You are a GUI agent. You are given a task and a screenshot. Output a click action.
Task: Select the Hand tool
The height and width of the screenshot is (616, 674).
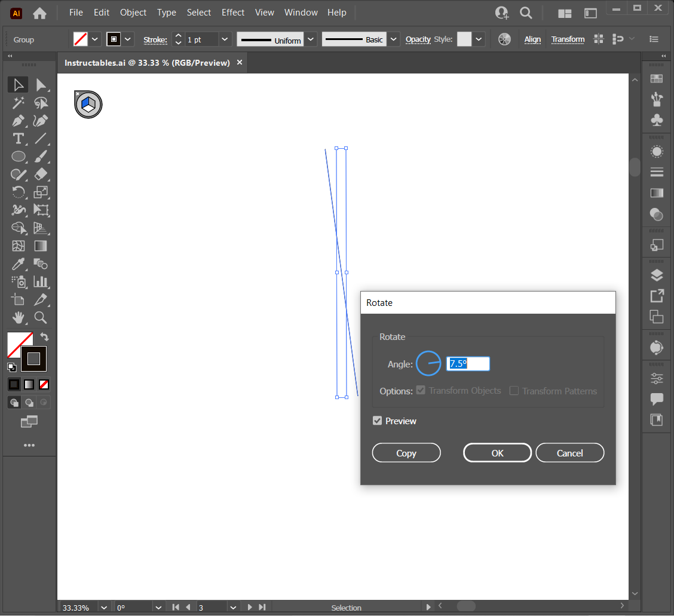(x=18, y=317)
